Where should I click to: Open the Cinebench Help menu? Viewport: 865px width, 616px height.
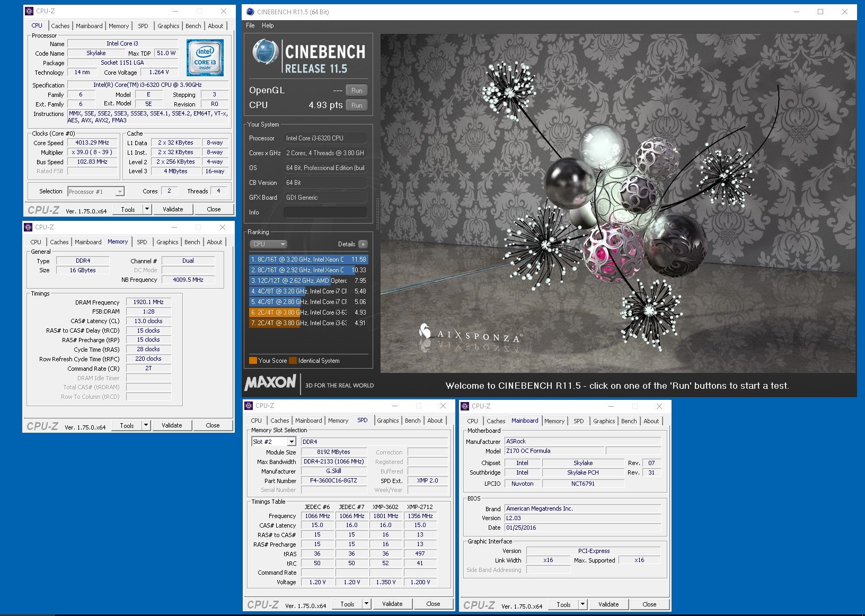coord(268,25)
